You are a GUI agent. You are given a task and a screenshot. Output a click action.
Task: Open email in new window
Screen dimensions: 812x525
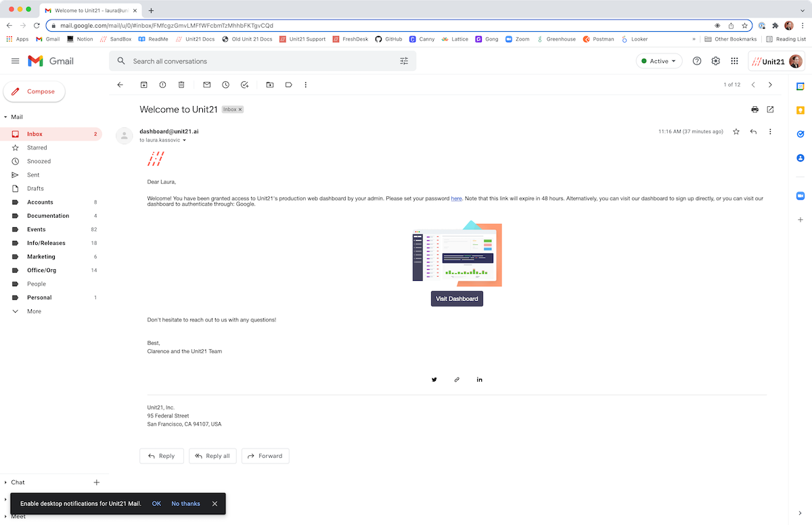pyautogui.click(x=770, y=109)
